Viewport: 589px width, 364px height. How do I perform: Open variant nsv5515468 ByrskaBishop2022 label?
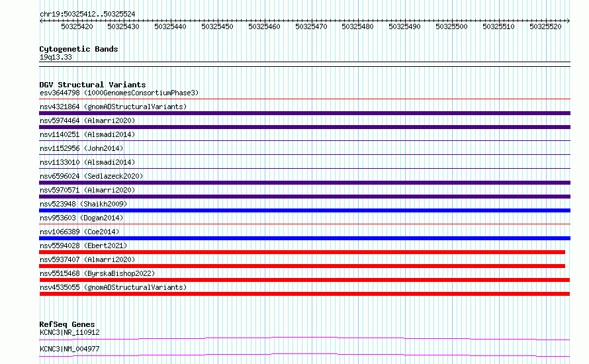(97, 273)
